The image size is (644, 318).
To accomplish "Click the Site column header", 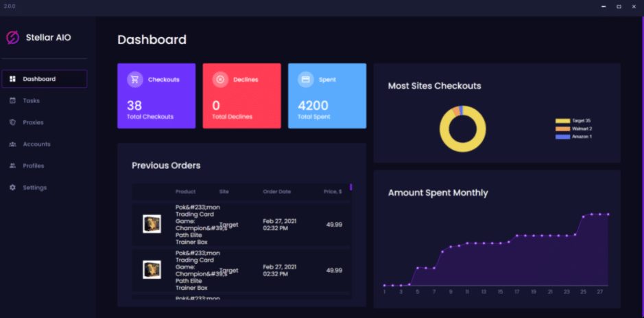I will click(x=224, y=192).
